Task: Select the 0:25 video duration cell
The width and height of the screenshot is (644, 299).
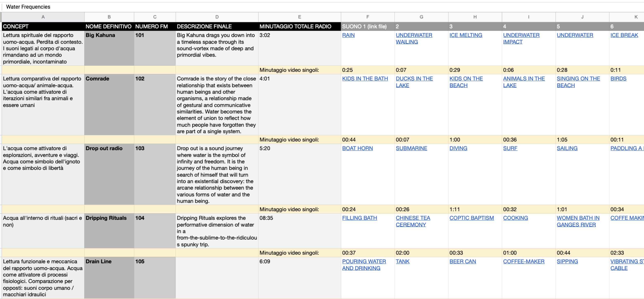Action: [x=368, y=70]
